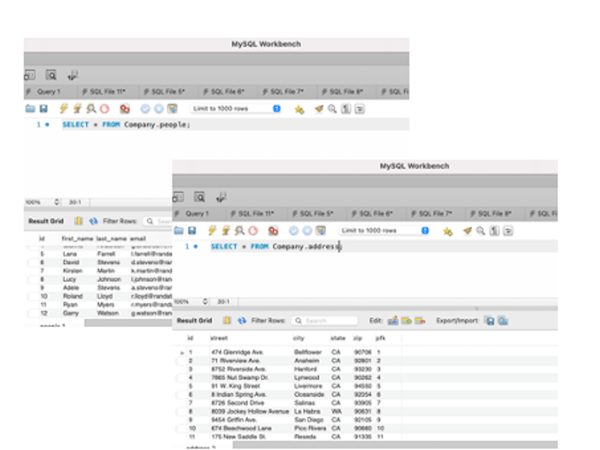Screen dimensions: 600x450
Task: Switch to SQL File 6* tab, address window
Action: pos(373,214)
